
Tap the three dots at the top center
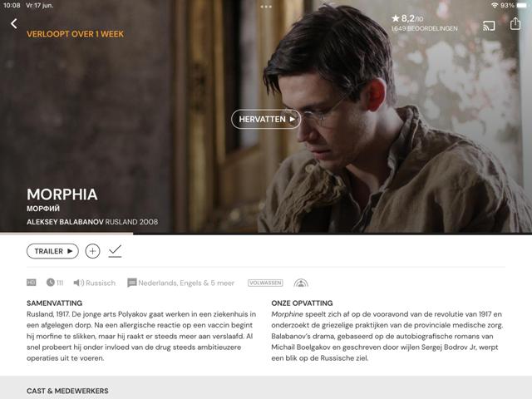pos(266,7)
